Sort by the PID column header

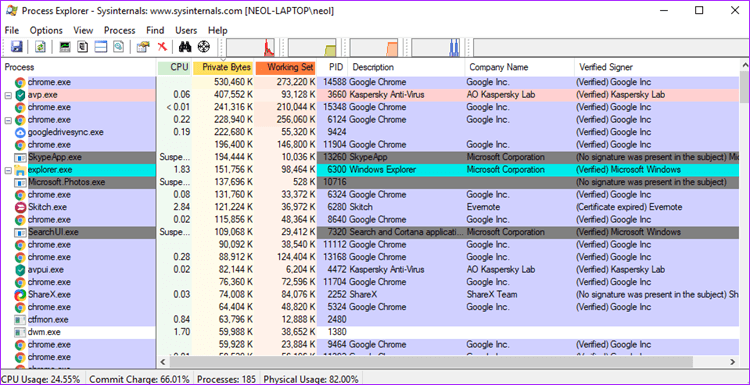(332, 67)
